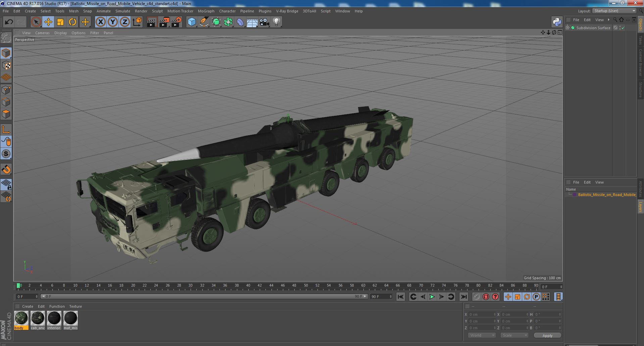This screenshot has height=346, width=644.
Task: Toggle Z axis lock
Action: 125,22
